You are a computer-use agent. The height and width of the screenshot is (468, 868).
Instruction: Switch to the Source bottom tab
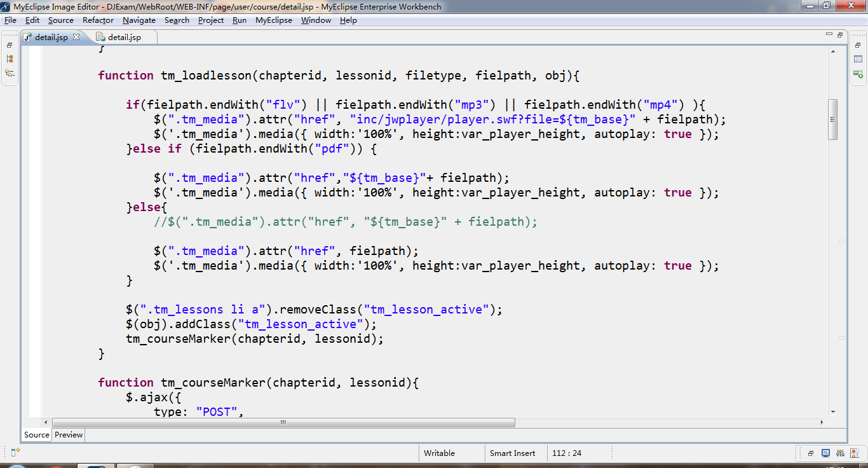tap(37, 435)
